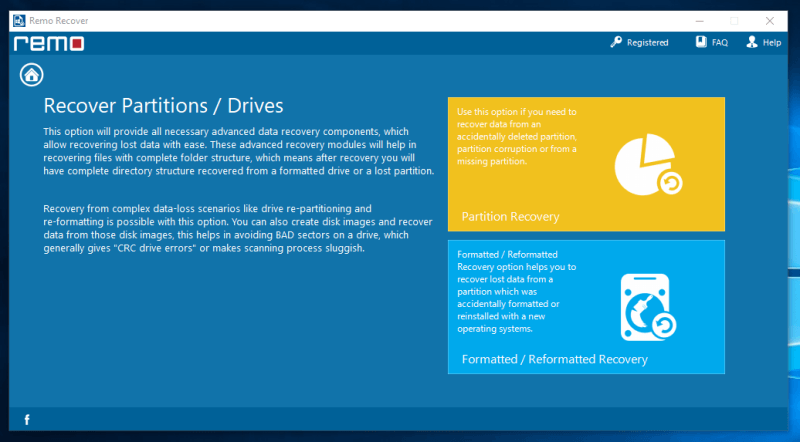Click the Remo Recover title bar app icon

click(x=19, y=20)
